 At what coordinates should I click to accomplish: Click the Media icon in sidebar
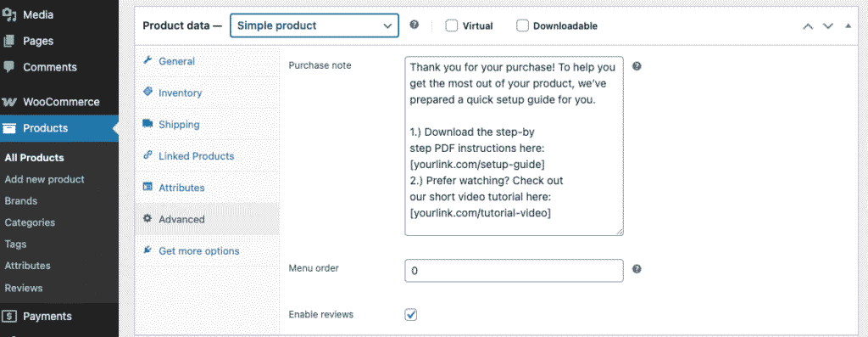[x=8, y=15]
